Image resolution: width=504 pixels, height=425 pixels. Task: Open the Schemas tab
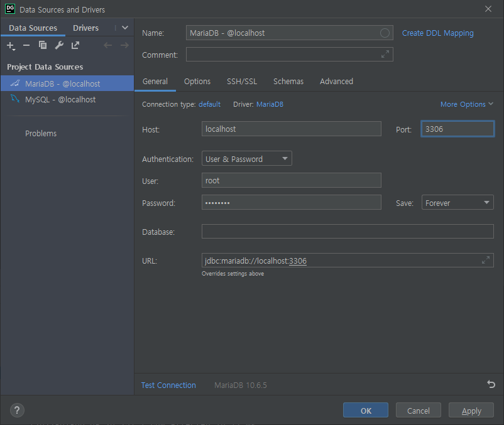tap(288, 82)
